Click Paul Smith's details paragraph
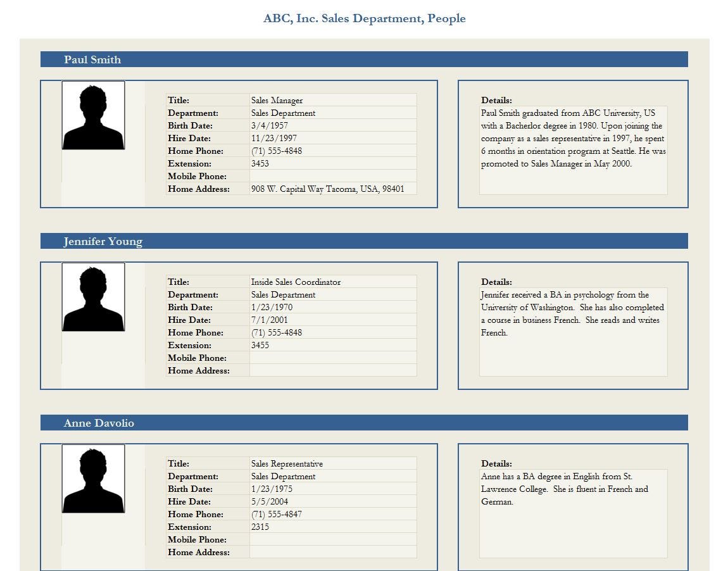This screenshot has height=571, width=728. point(574,139)
